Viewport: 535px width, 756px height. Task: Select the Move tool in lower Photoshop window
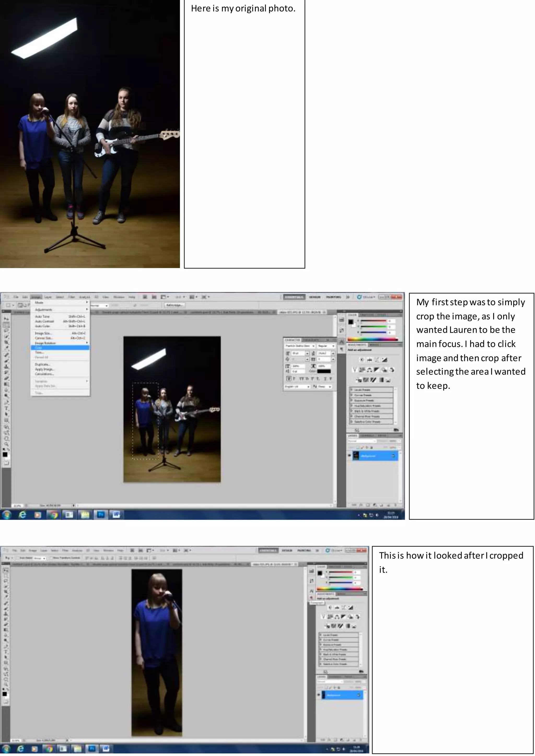click(x=6, y=571)
